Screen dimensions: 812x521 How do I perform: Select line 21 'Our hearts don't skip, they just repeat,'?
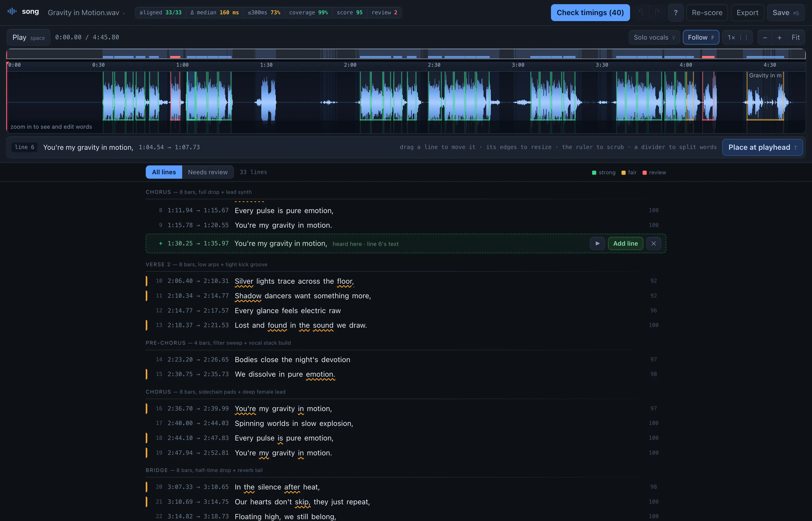point(405,502)
